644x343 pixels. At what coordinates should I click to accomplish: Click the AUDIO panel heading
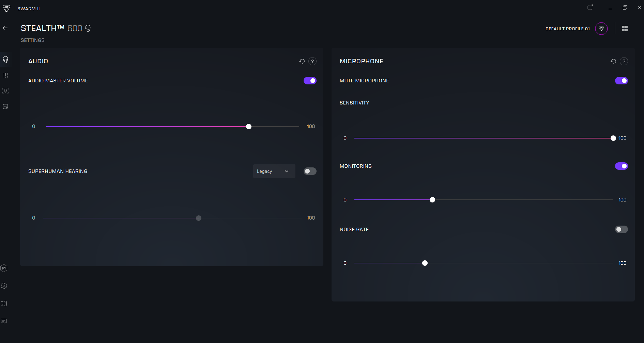pyautogui.click(x=38, y=61)
